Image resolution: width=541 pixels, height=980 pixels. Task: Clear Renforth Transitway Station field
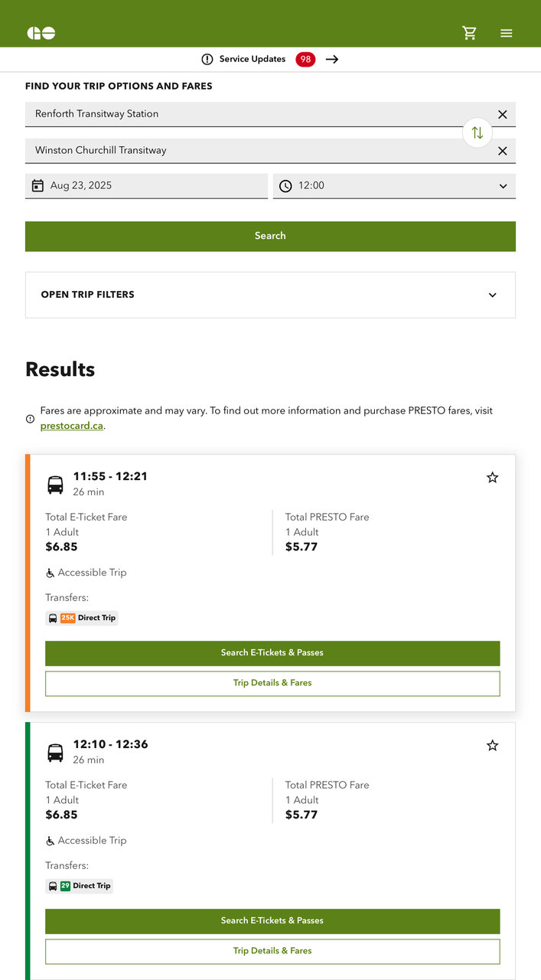pos(502,114)
